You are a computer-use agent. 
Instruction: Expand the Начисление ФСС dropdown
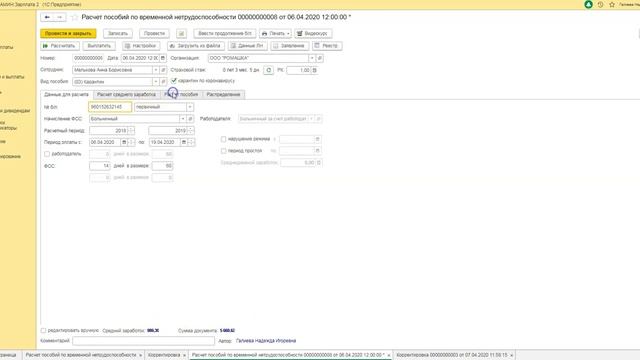click(x=182, y=119)
